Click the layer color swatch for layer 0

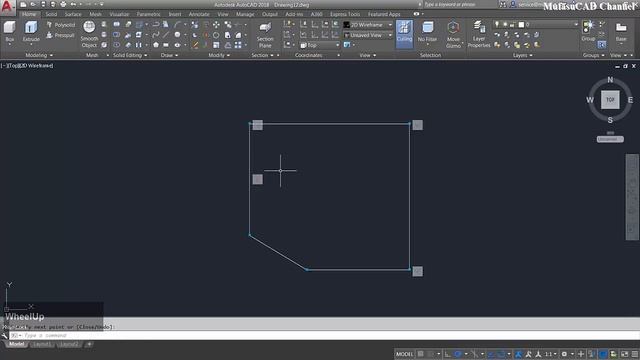pyautogui.click(x=521, y=24)
